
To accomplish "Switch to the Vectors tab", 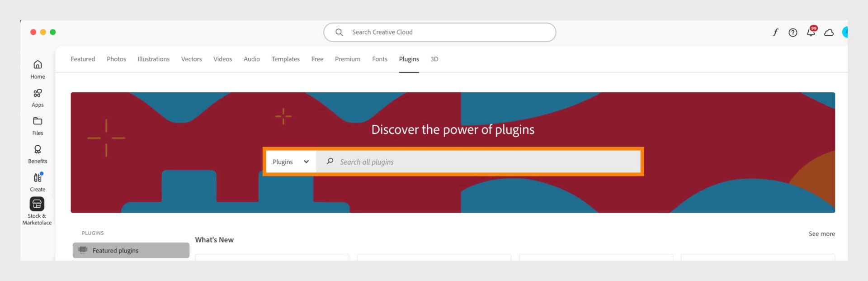I will (x=191, y=59).
